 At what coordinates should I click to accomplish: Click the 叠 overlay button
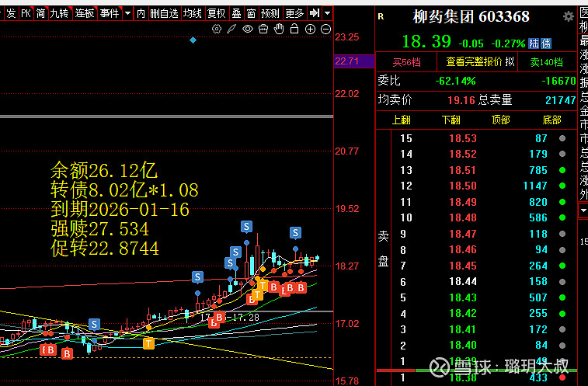[236, 13]
